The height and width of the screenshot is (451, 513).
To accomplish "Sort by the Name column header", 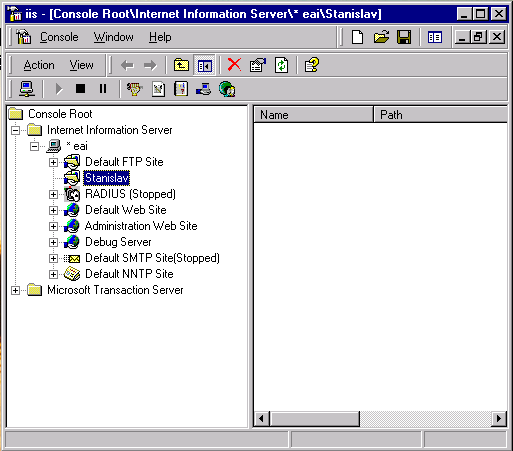I will [x=313, y=115].
